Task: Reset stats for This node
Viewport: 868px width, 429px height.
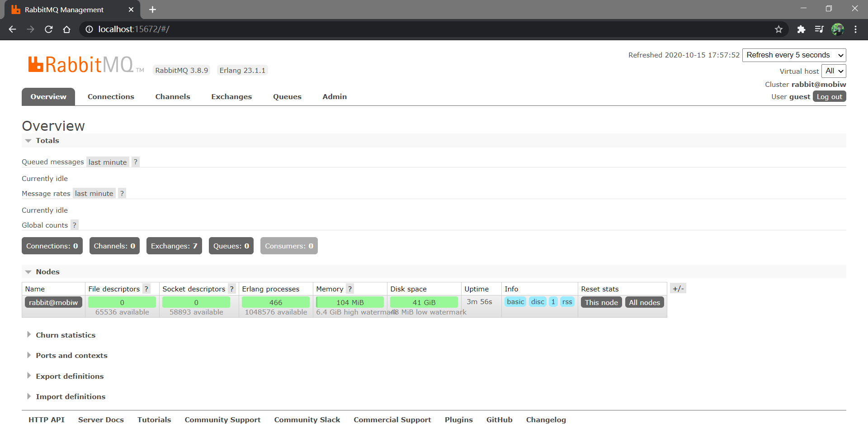Action: pos(601,302)
